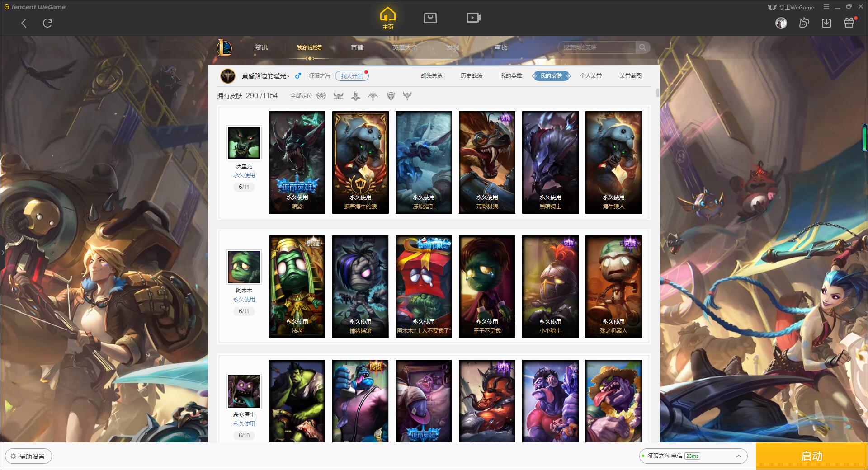
Task: Refresh the page with the reload icon
Action: pyautogui.click(x=47, y=23)
